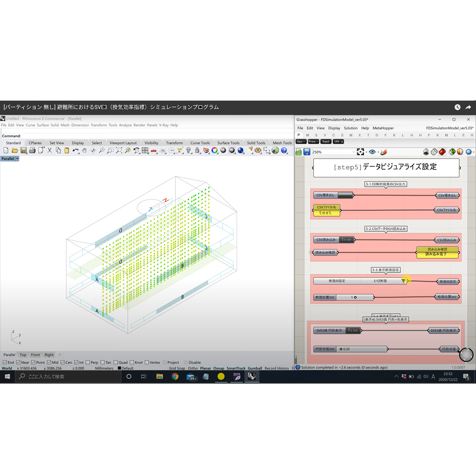This screenshot has height=476, width=476.
Task: Open the Grasshopper Solution menu
Action: [x=351, y=128]
